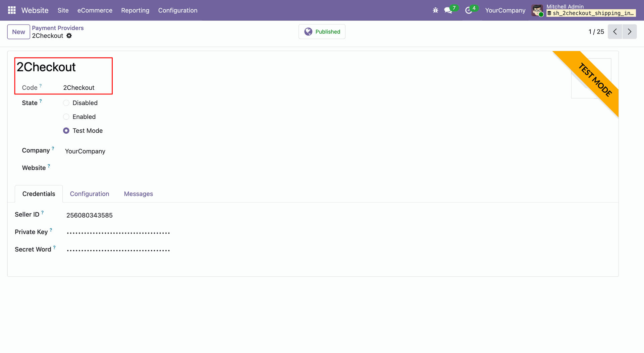644x353 pixels.
Task: Open the debug bug icon menu
Action: (x=435, y=10)
